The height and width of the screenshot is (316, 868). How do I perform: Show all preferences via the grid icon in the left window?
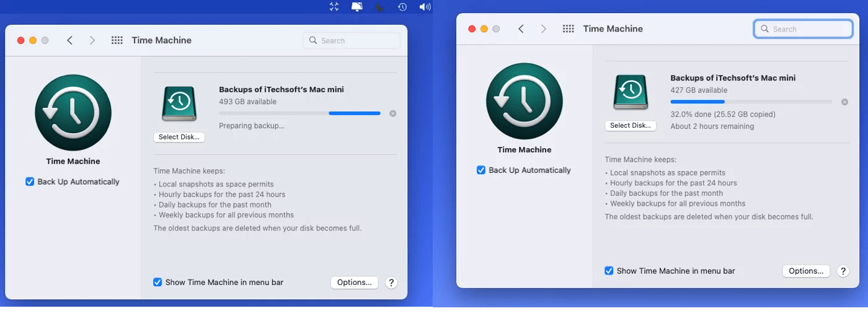click(117, 40)
